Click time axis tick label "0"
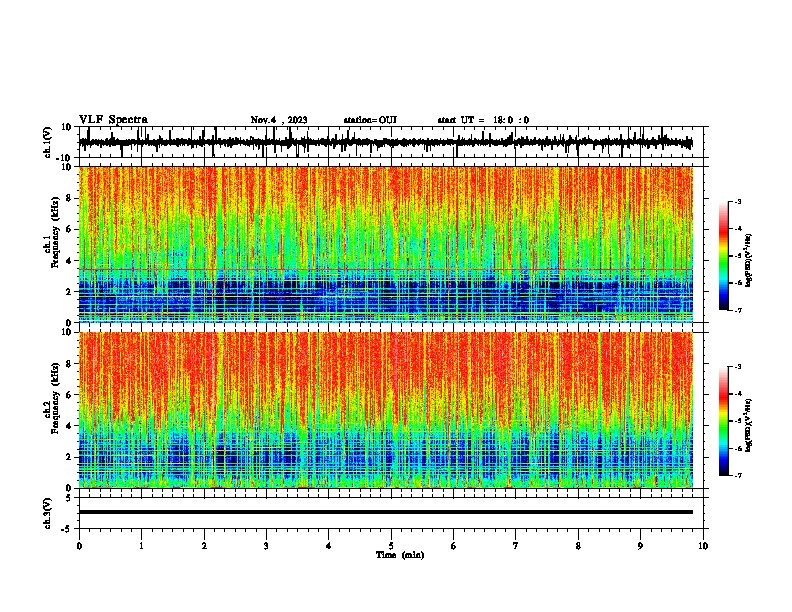The width and height of the screenshot is (792, 612). pyautogui.click(x=79, y=546)
